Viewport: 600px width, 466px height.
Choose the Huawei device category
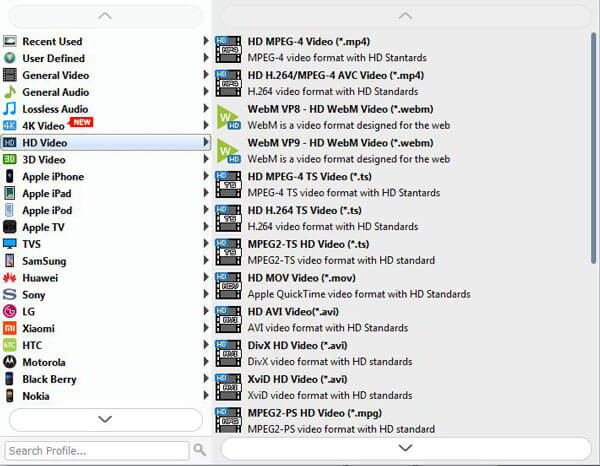click(106, 277)
